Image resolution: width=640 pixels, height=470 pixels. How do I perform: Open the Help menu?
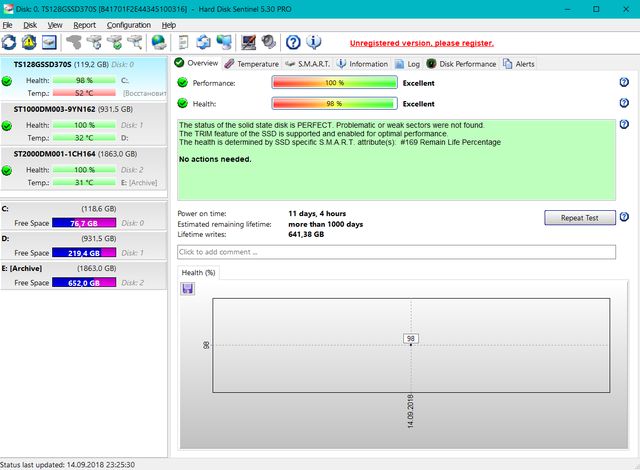[x=169, y=25]
